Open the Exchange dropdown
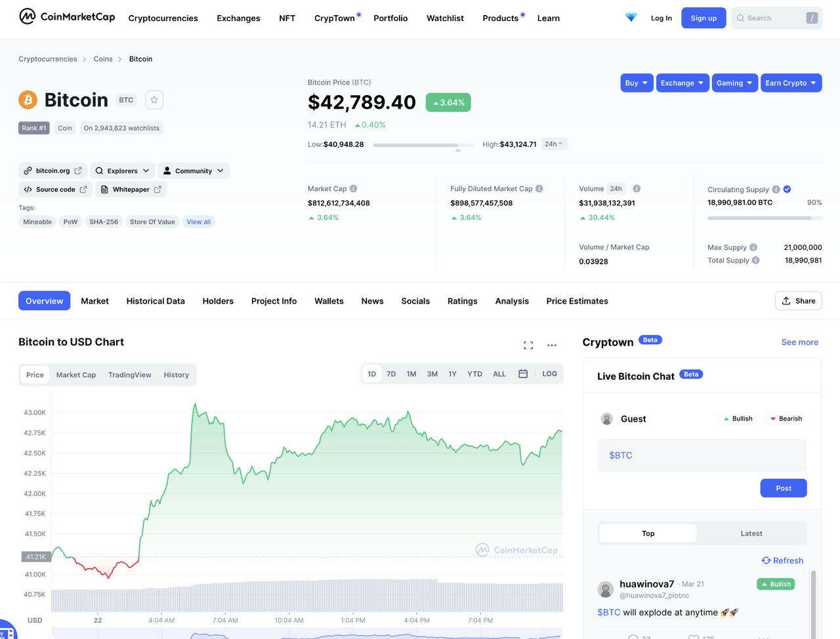This screenshot has height=639, width=840. point(682,83)
